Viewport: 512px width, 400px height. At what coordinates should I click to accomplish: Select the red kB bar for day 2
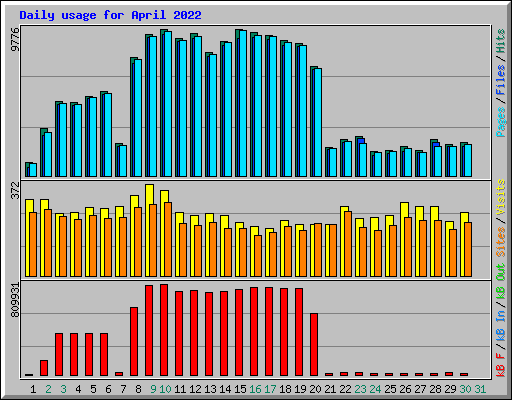coord(44,368)
